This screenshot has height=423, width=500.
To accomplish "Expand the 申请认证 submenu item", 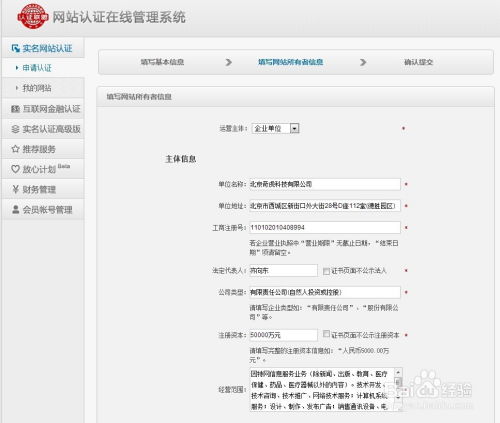I will [37, 68].
